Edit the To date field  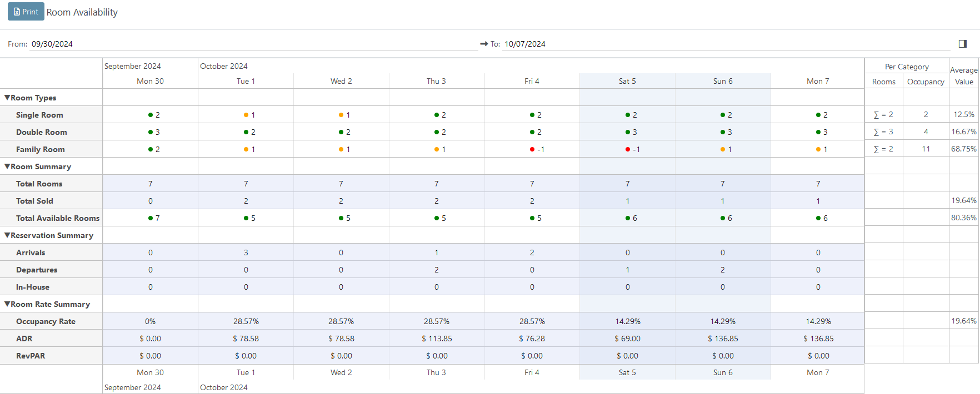tap(722, 44)
